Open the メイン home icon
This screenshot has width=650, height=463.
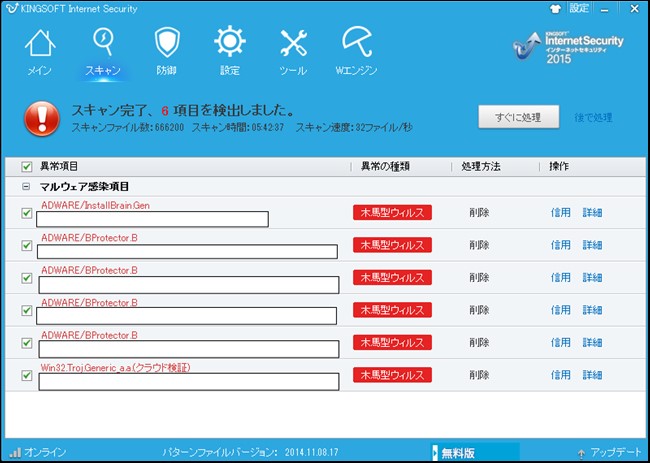[40, 43]
